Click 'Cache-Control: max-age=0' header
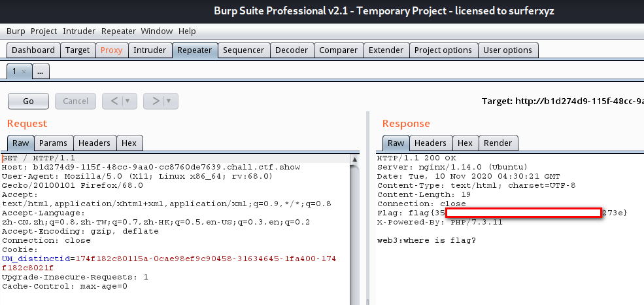Viewport: 644px width, 305px height. click(65, 286)
